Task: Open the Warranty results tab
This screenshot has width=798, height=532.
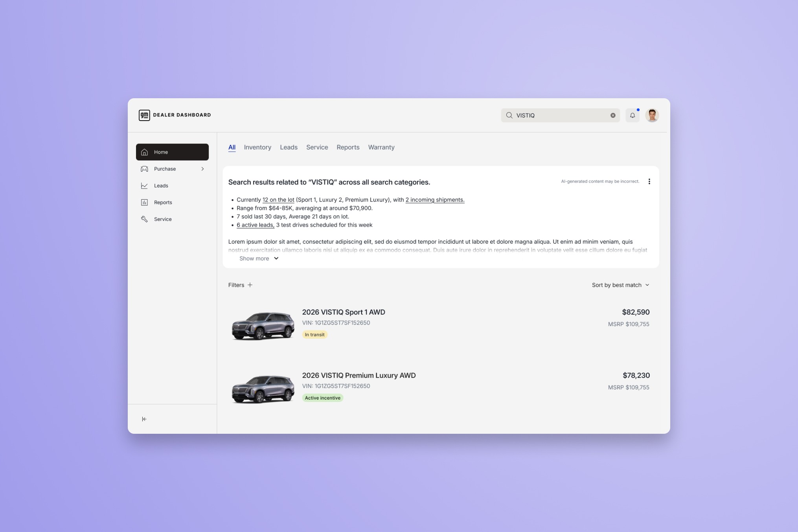Action: pyautogui.click(x=381, y=147)
